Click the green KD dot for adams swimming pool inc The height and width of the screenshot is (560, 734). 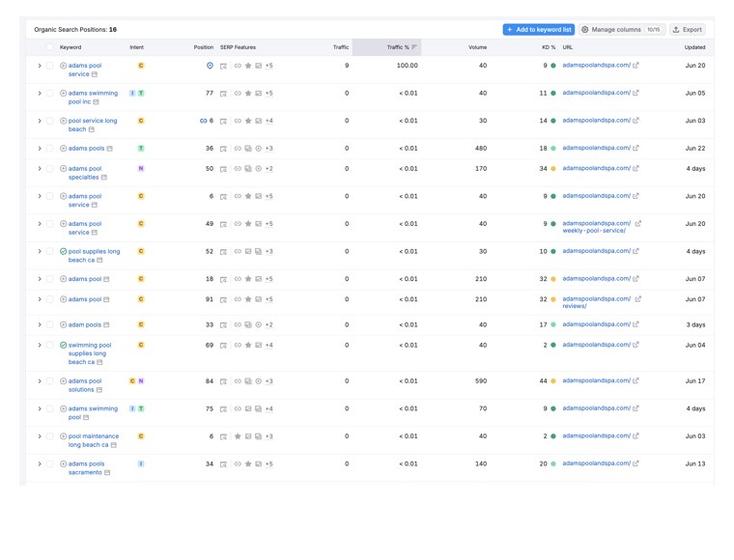click(553, 93)
